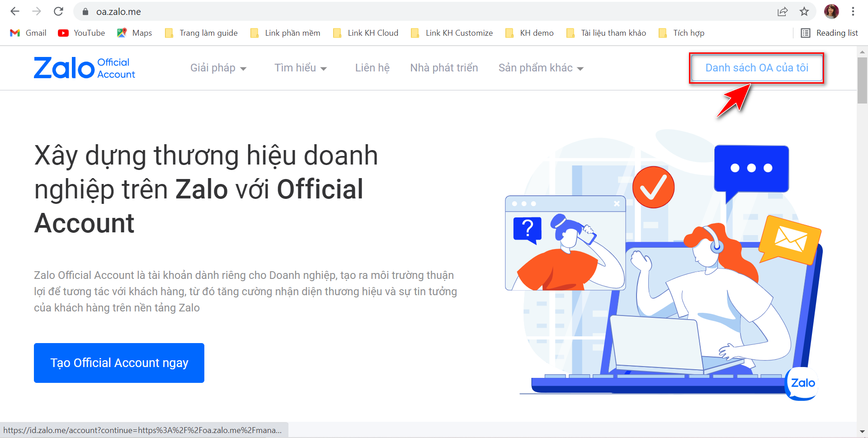Open the Trang làm guide bookmark folder

coord(201,33)
